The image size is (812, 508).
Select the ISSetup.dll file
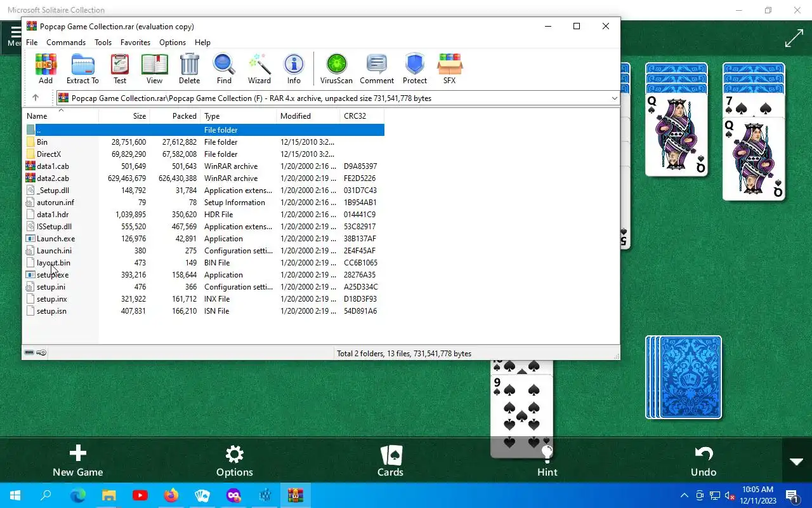tap(204, 227)
